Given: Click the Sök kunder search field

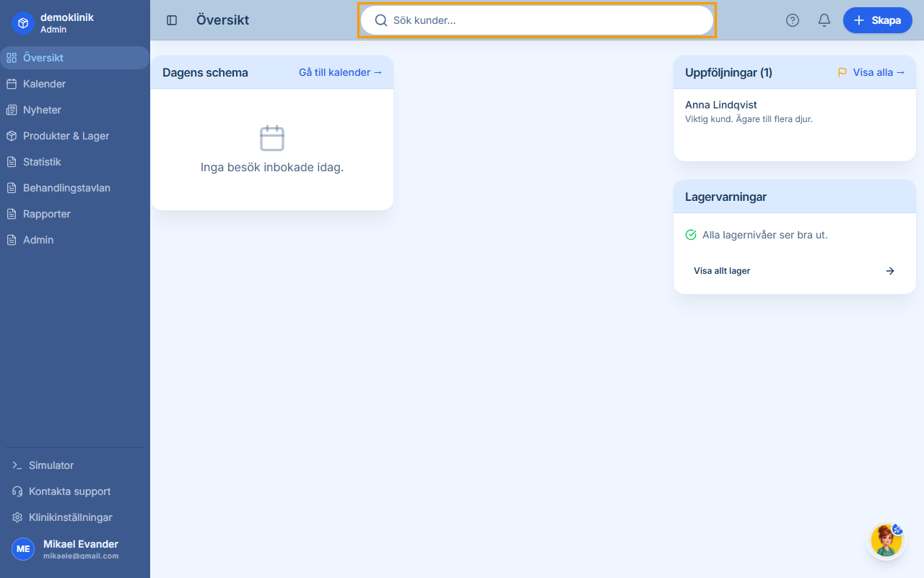Looking at the screenshot, I should [537, 20].
